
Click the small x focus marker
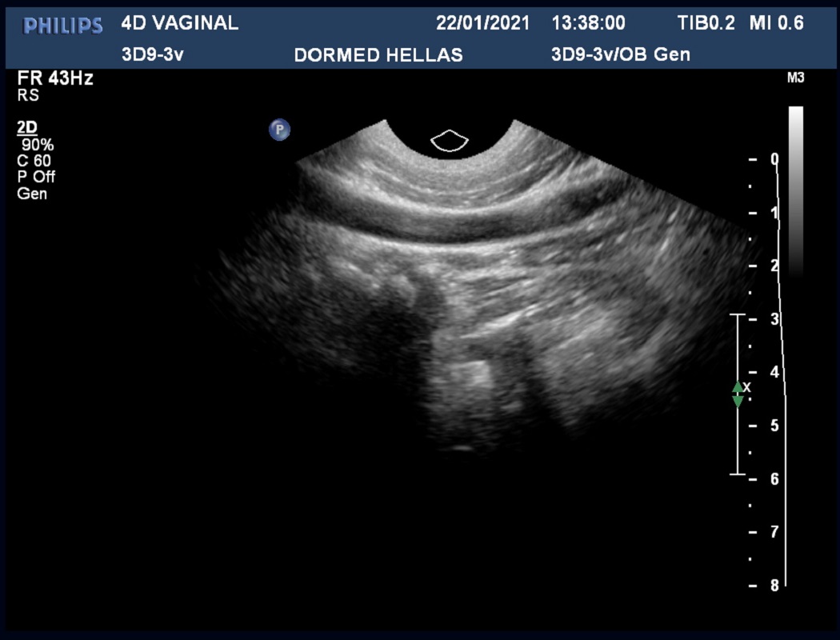747,387
